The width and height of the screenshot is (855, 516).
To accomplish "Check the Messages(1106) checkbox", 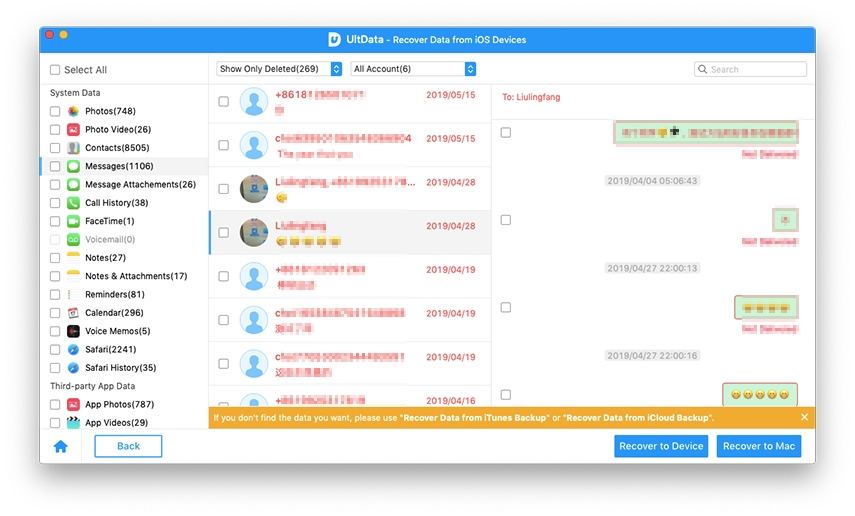I will (55, 166).
